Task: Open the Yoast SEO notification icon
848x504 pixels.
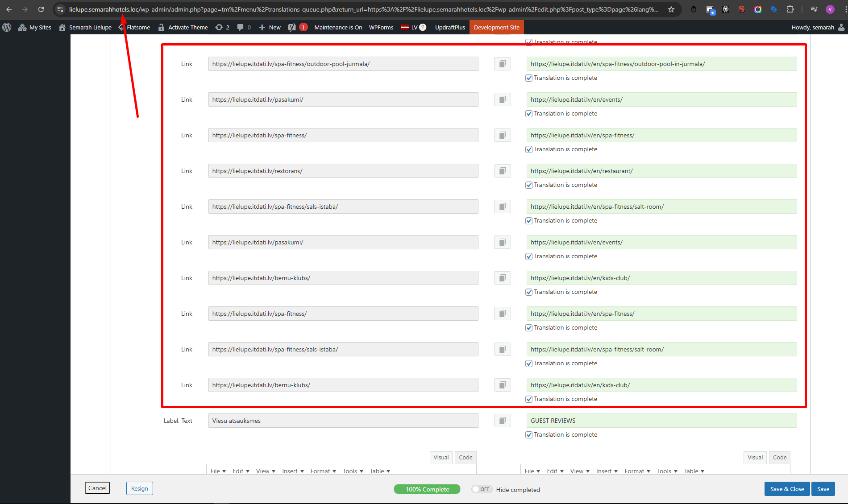Action: coord(298,27)
